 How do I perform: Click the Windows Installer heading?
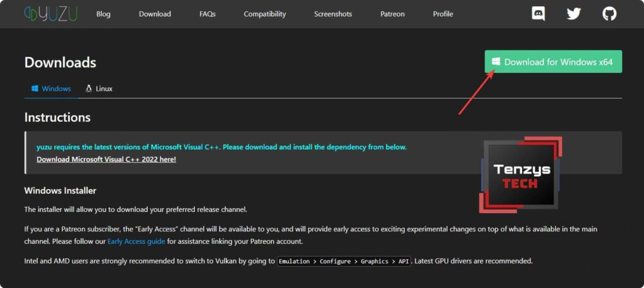click(x=60, y=191)
